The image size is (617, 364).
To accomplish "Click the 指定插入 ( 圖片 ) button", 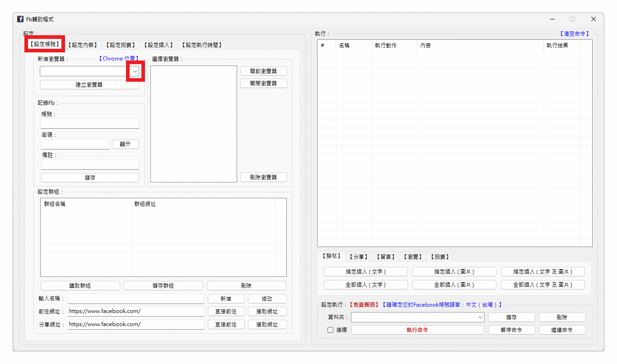I will (x=454, y=272).
